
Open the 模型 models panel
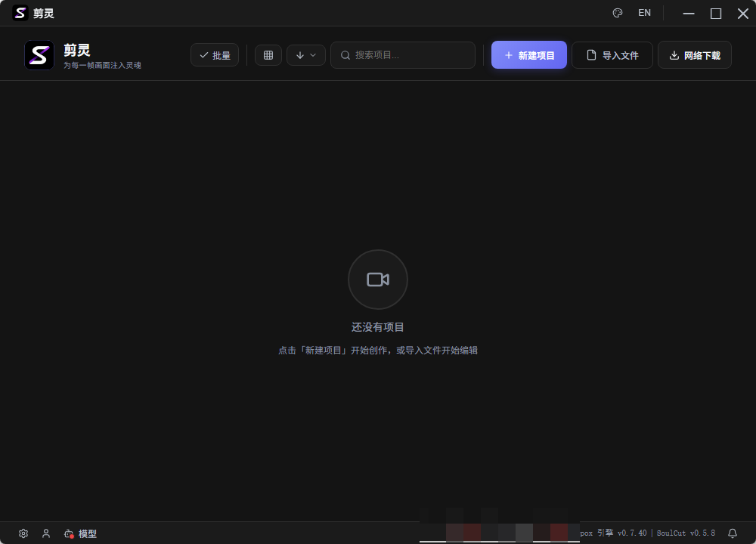pos(80,533)
